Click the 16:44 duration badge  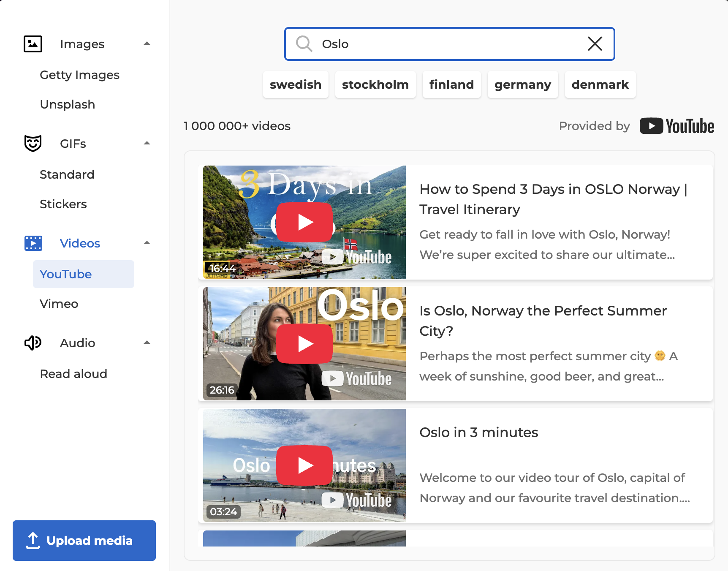click(223, 268)
